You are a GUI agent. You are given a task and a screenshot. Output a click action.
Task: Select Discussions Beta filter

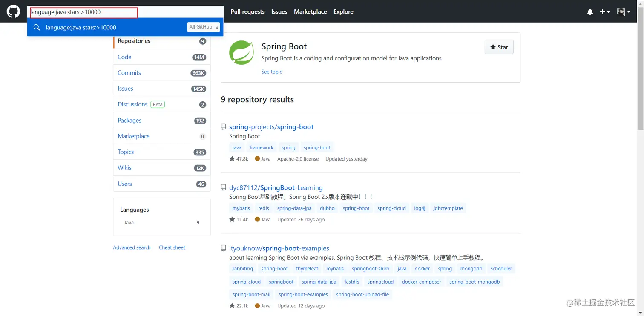162,104
